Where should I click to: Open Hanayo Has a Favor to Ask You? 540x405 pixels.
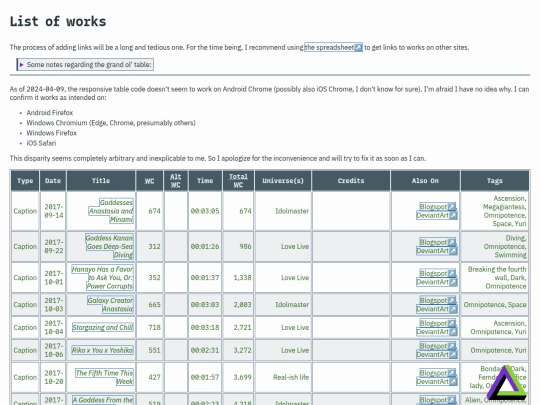[x=102, y=278]
